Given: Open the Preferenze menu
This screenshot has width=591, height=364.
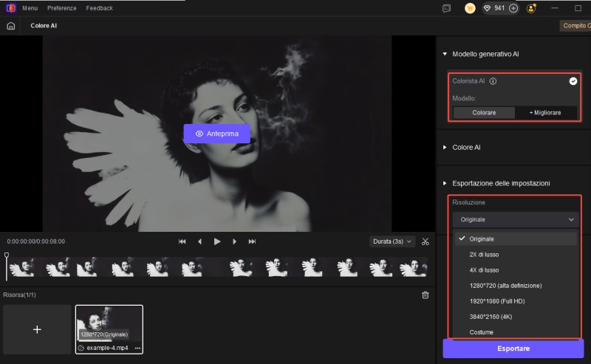Looking at the screenshot, I should coord(62,8).
